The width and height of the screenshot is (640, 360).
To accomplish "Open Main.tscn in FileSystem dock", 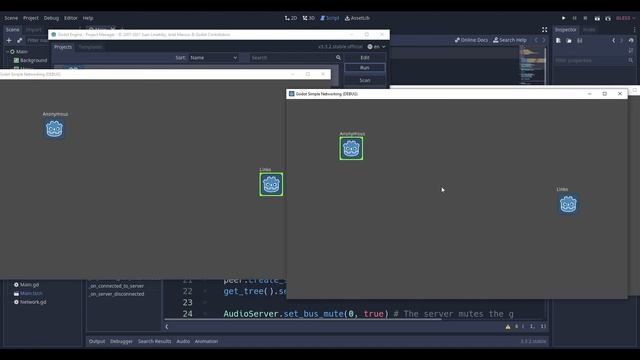I will 31,293.
